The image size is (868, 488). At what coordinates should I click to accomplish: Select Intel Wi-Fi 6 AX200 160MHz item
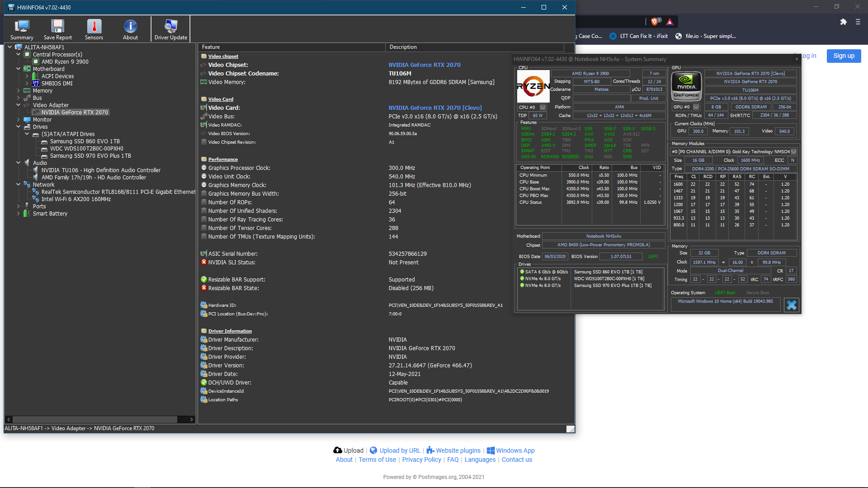[x=76, y=199]
